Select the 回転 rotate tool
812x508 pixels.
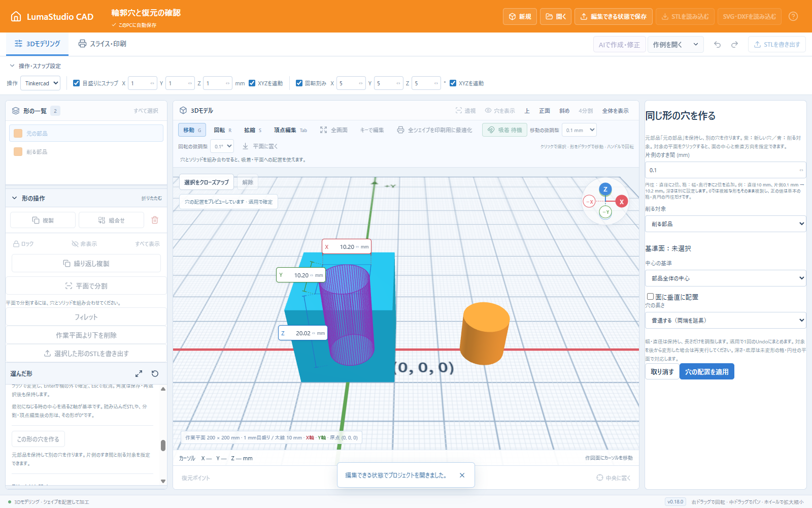pos(222,130)
